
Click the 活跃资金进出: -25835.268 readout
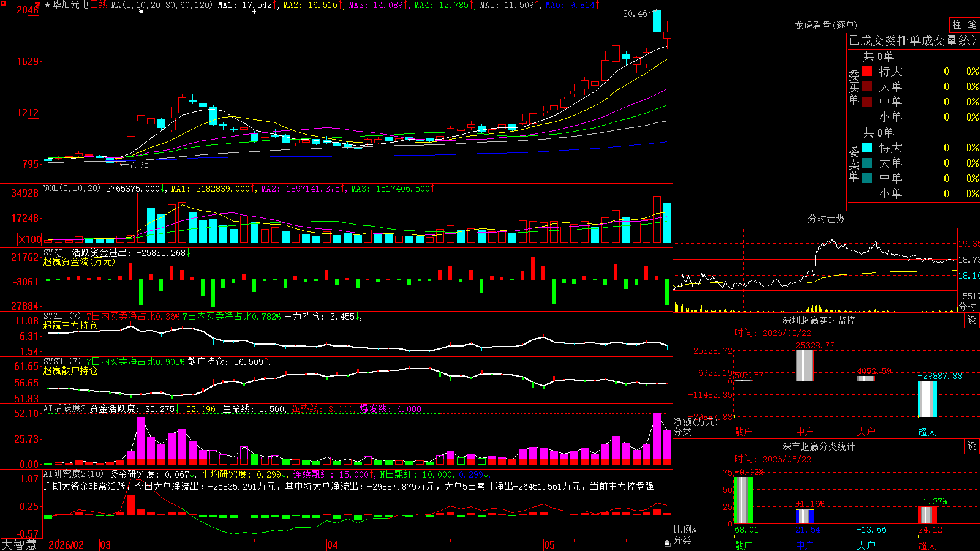pyautogui.click(x=129, y=253)
